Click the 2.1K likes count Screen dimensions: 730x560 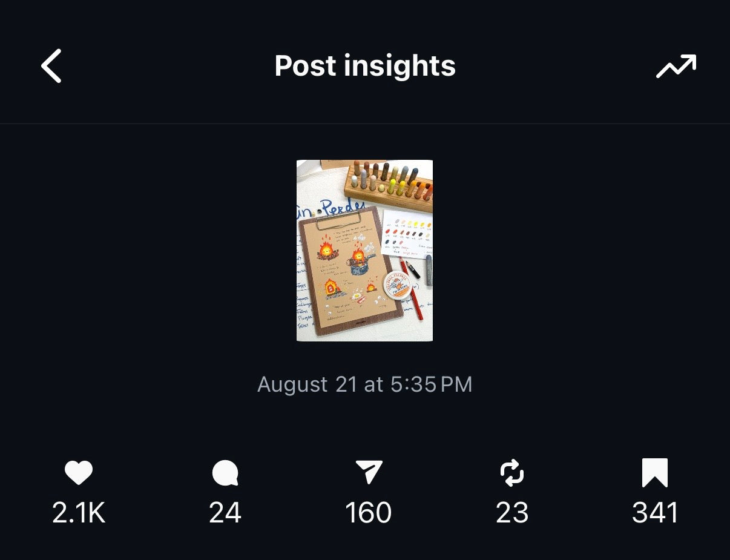tap(79, 513)
